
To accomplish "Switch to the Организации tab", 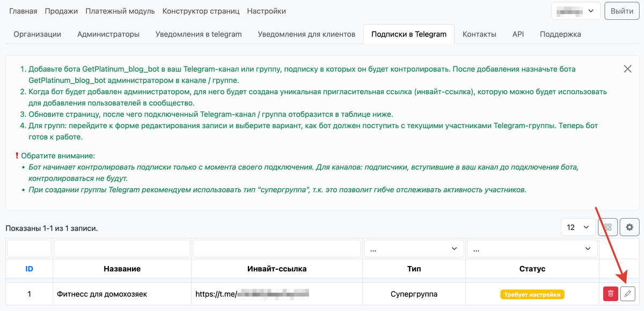I will coord(37,34).
